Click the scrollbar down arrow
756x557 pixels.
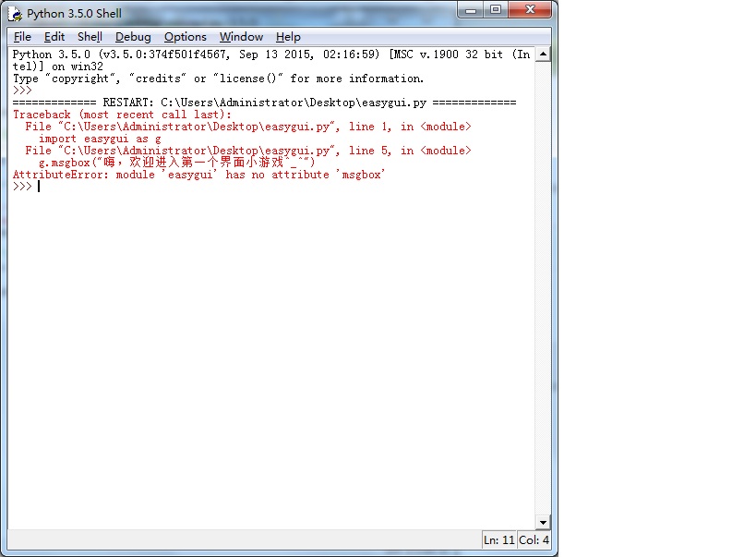543,523
